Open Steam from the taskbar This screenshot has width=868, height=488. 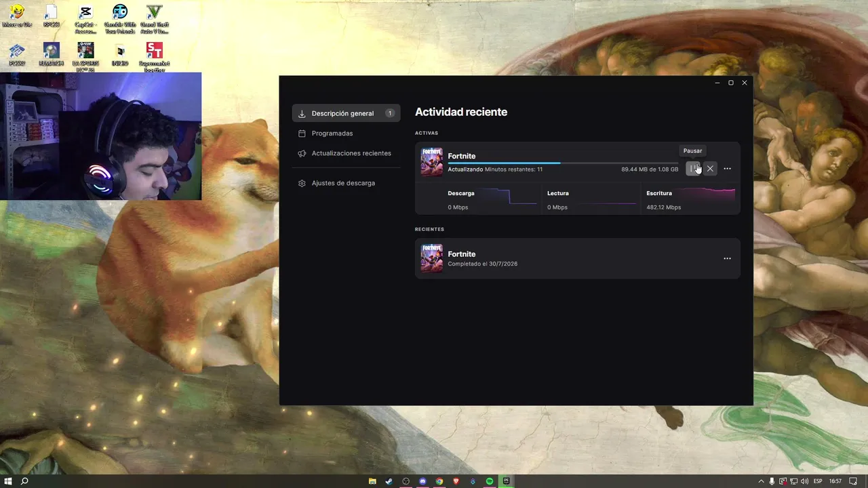pos(389,481)
